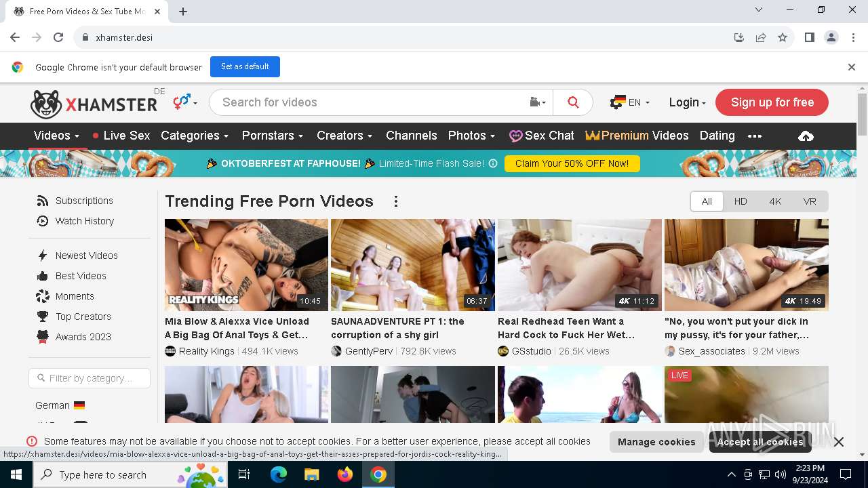The image size is (868, 488).
Task: Choose the German category in sidebar
Action: coord(60,405)
